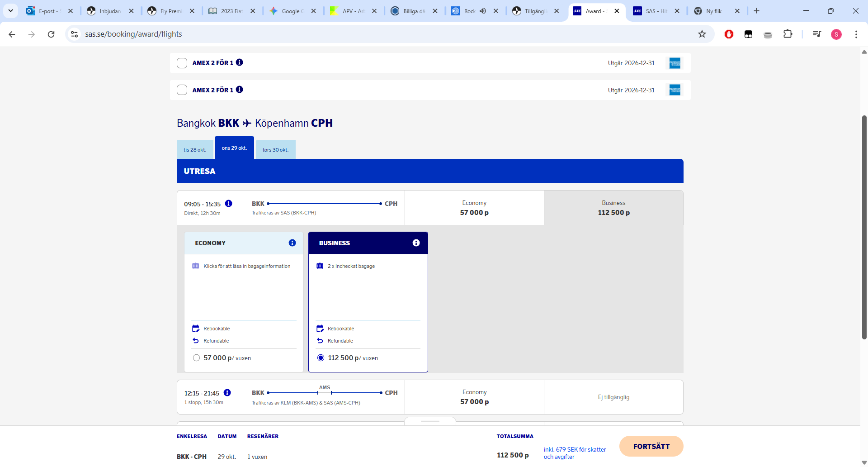Expand the tab search dropdown arrow
The width and height of the screenshot is (868, 467).
click(10, 11)
